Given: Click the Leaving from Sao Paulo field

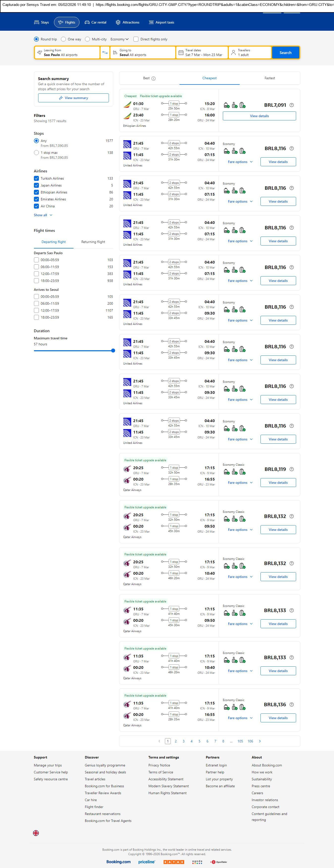Looking at the screenshot, I should coord(67,53).
